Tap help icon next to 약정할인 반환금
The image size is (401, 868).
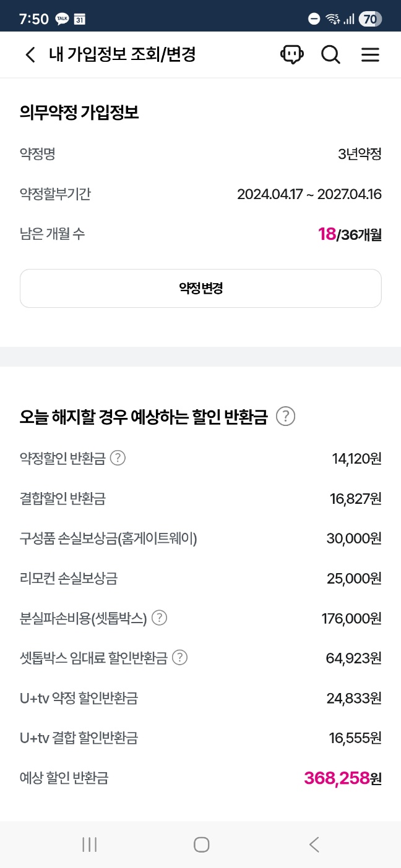(x=118, y=458)
